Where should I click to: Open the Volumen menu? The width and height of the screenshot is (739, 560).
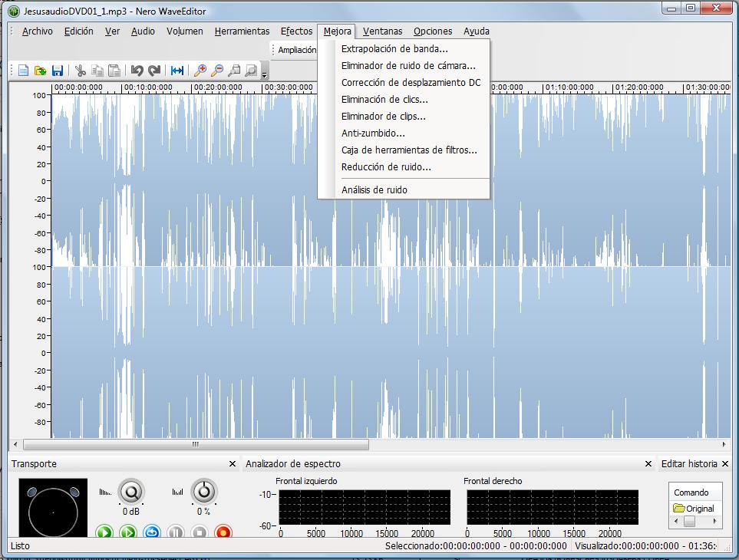coord(185,31)
